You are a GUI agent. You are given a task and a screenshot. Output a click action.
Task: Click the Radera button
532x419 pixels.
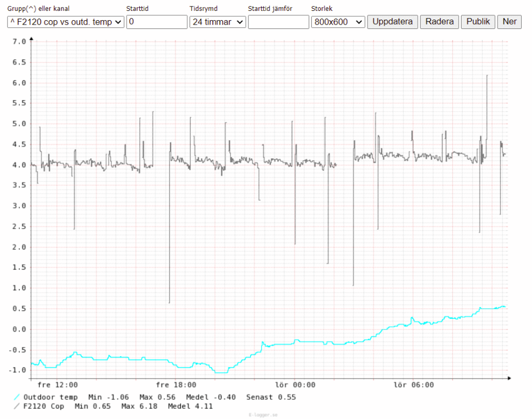tap(440, 22)
